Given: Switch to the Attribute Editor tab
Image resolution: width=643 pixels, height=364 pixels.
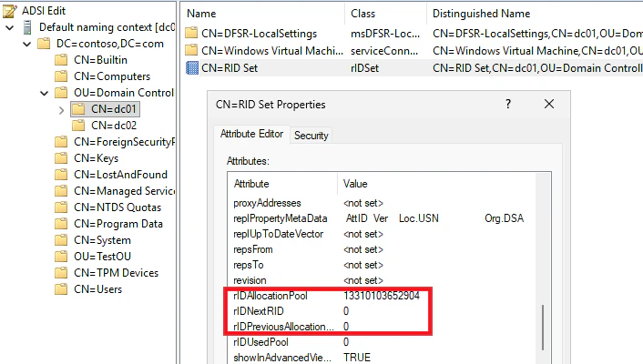Looking at the screenshot, I should [x=251, y=134].
